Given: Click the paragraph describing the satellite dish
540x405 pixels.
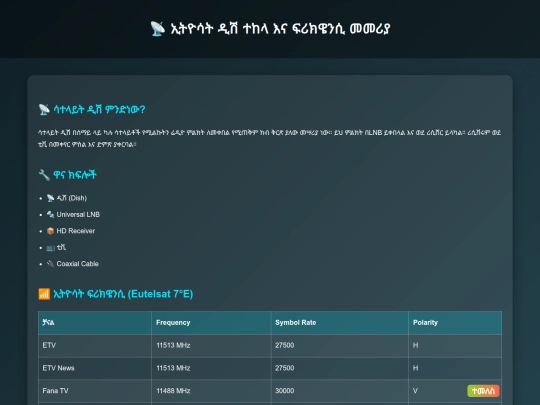Looking at the screenshot, I should coord(269,138).
